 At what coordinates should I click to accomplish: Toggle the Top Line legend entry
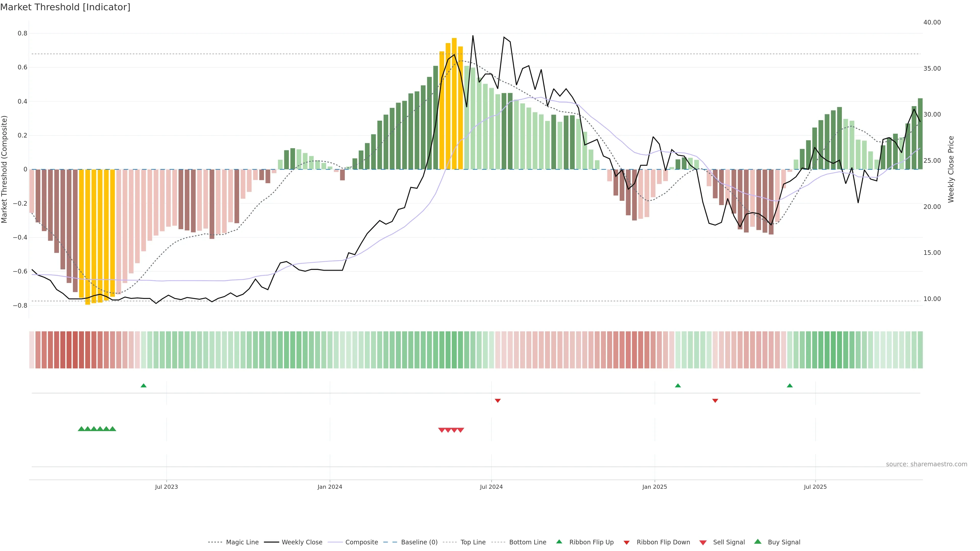coord(473,542)
